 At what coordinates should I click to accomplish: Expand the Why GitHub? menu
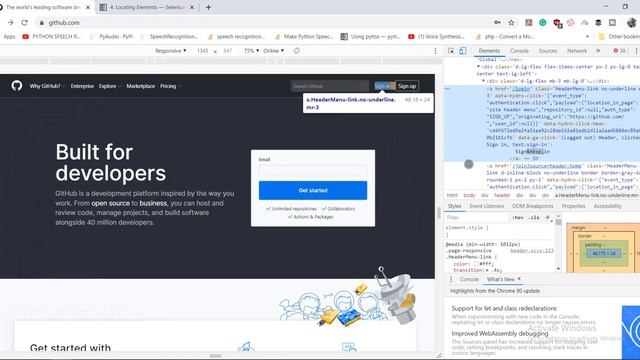click(x=47, y=86)
